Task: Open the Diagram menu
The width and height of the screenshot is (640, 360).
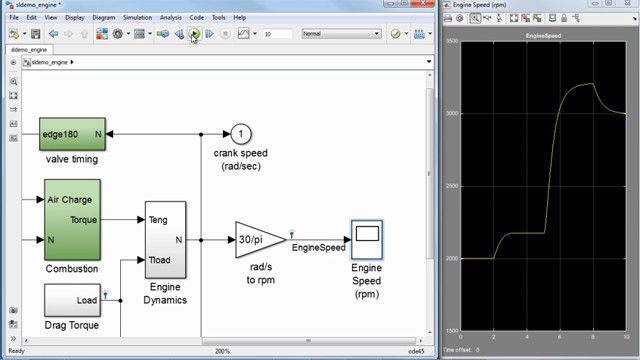Action: click(x=104, y=18)
